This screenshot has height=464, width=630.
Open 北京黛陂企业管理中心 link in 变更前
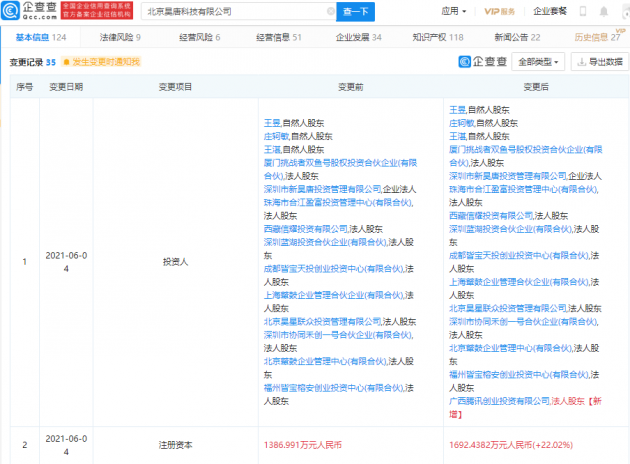click(x=325, y=362)
